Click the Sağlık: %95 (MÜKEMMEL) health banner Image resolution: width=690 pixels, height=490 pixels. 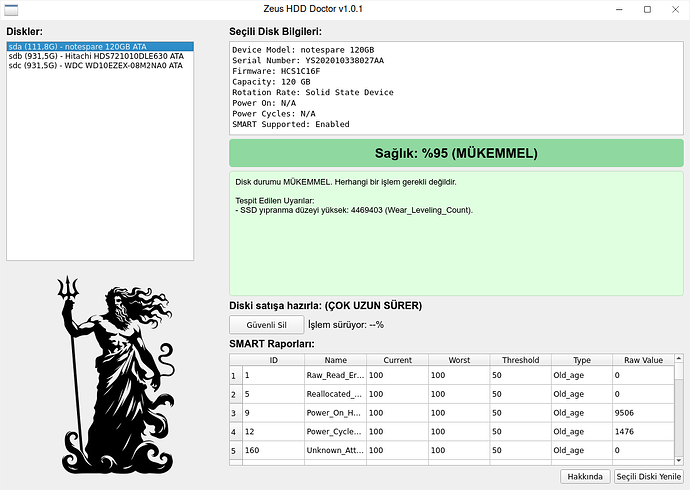[456, 153]
